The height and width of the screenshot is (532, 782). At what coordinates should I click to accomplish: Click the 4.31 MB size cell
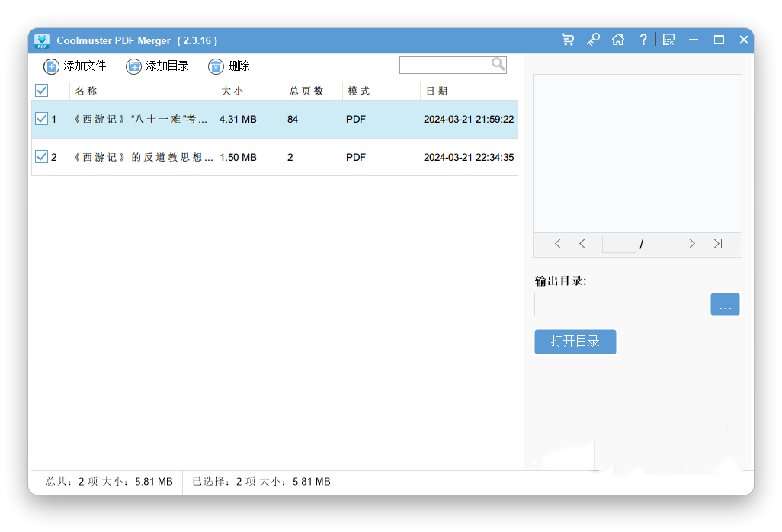click(x=238, y=119)
